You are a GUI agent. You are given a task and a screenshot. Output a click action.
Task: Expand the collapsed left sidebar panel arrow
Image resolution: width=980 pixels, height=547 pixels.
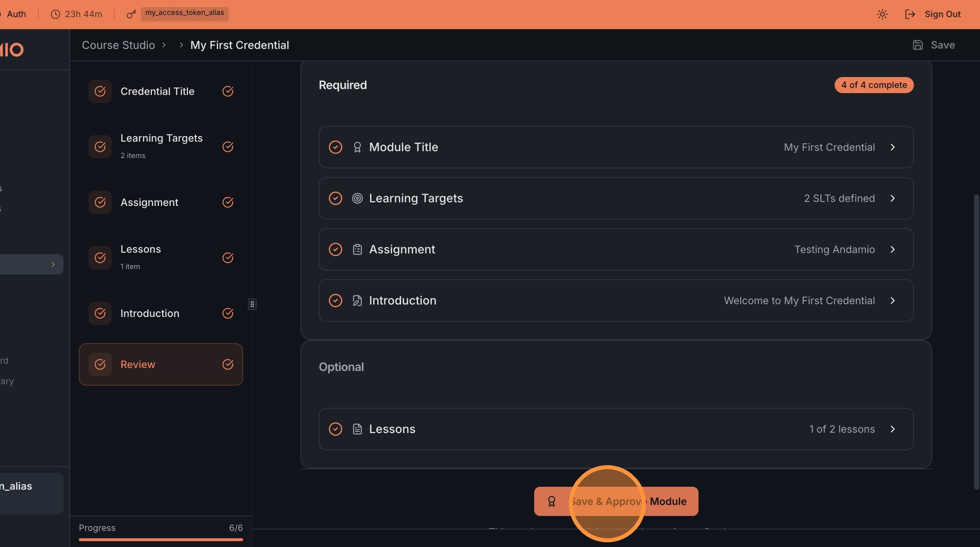click(53, 264)
